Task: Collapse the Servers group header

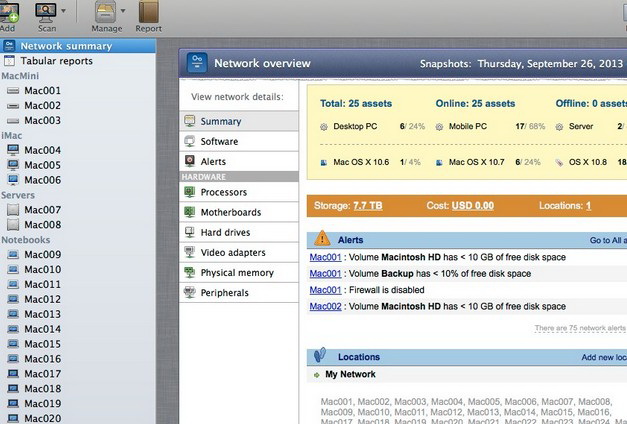Action: [18, 195]
